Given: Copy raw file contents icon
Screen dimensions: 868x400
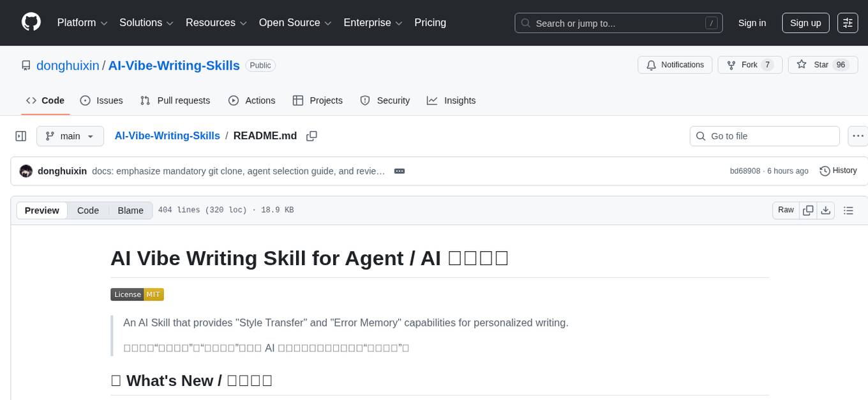Looking at the screenshot, I should [808, 210].
